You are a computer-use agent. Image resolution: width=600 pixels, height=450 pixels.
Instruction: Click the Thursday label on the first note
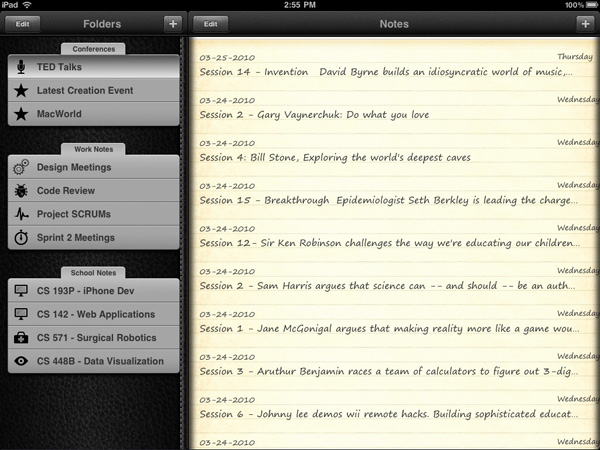575,57
